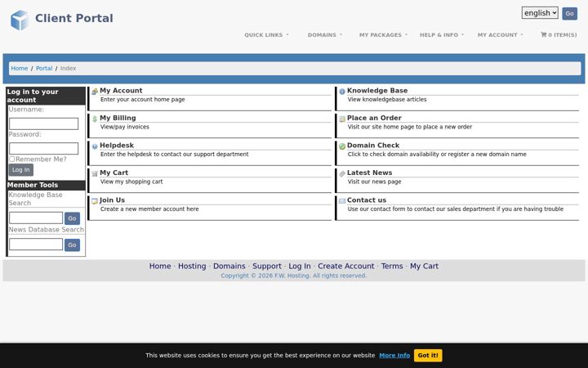Image resolution: width=588 pixels, height=368 pixels.
Task: Click the Domain Check green checkmark icon
Action: 342,146
